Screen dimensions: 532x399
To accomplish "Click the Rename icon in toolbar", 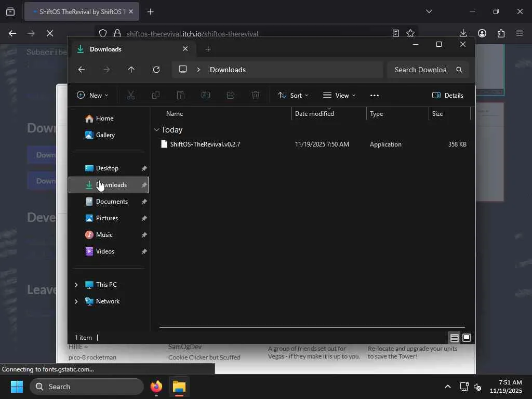I will (x=206, y=96).
